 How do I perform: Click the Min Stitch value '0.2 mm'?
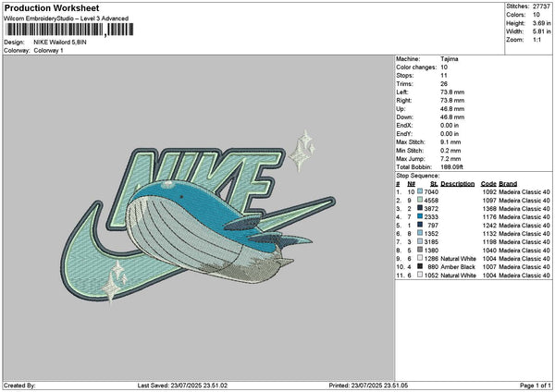click(x=450, y=151)
